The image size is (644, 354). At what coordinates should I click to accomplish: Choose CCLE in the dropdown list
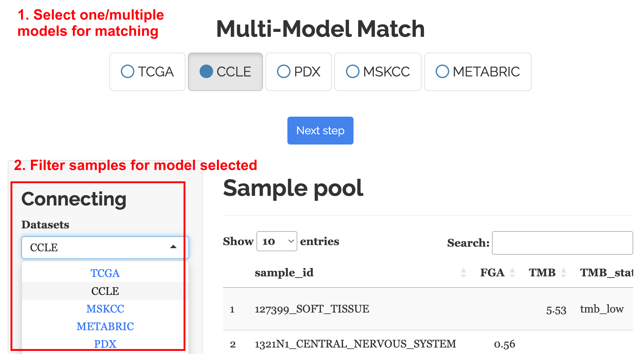click(x=105, y=291)
